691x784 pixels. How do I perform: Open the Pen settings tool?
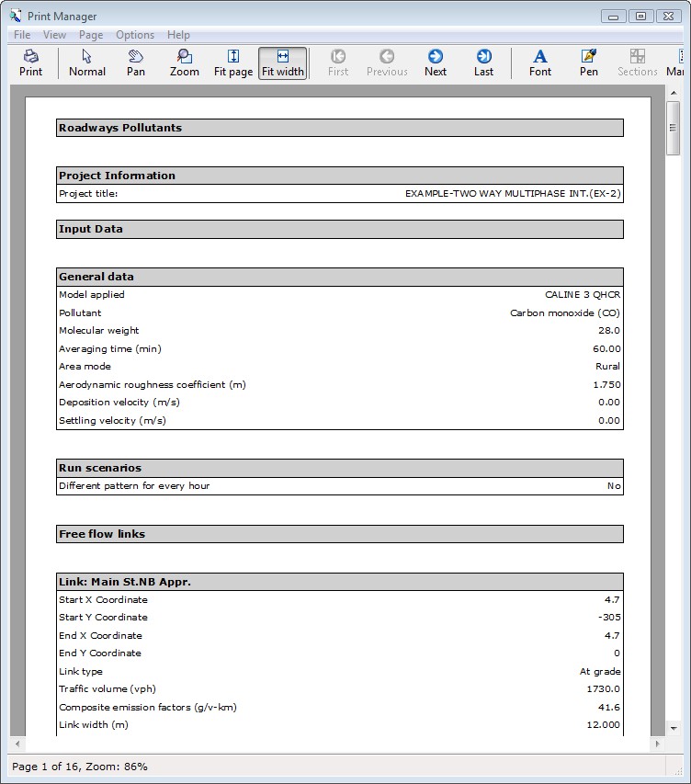(x=589, y=62)
